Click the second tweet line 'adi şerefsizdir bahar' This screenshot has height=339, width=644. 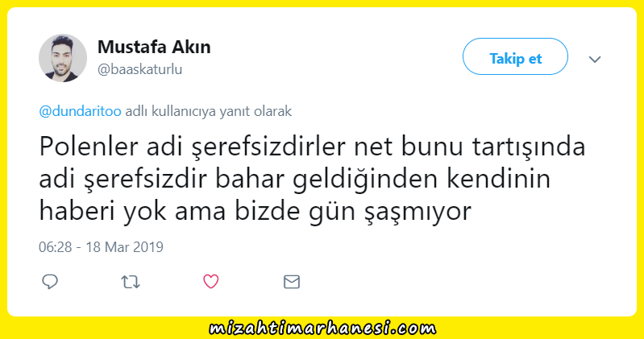pos(162,180)
